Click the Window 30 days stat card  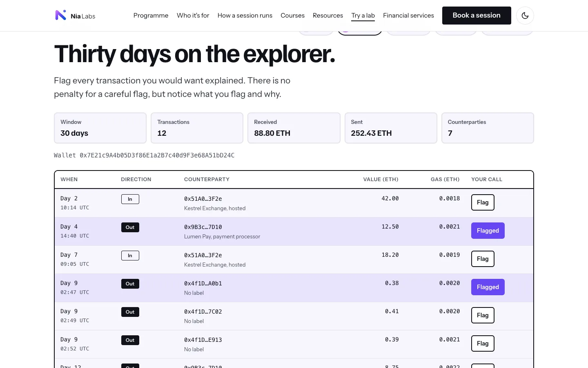click(100, 128)
